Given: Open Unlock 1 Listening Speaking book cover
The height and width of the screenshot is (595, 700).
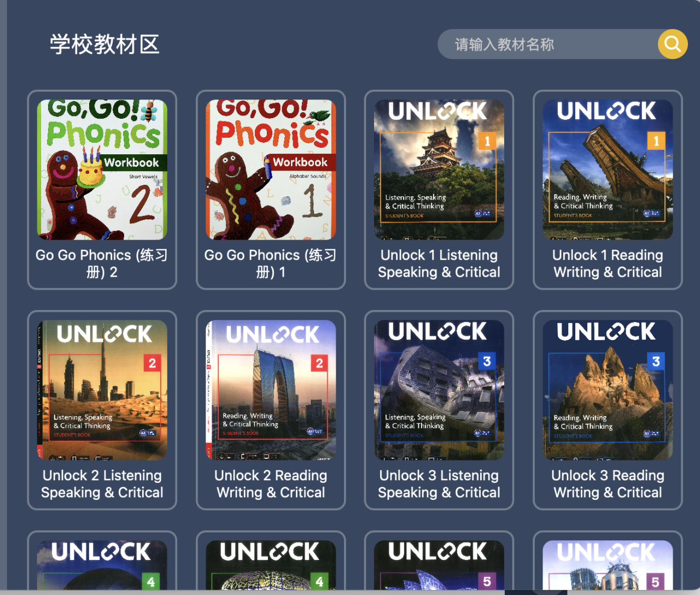Looking at the screenshot, I should point(439,170).
